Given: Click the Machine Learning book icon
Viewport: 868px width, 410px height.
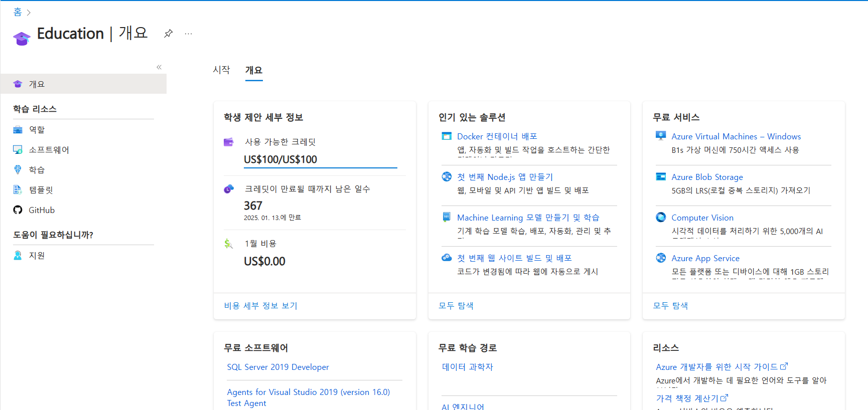Looking at the screenshot, I should point(447,217).
